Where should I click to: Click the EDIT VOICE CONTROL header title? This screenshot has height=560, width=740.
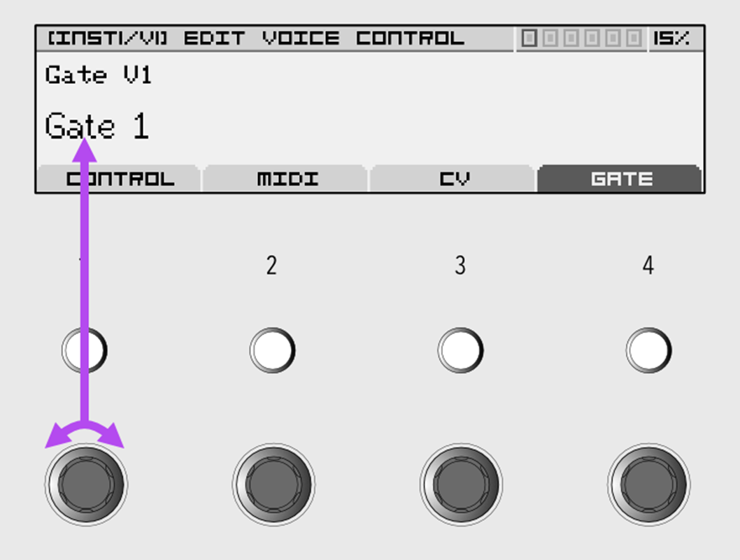coord(324,38)
